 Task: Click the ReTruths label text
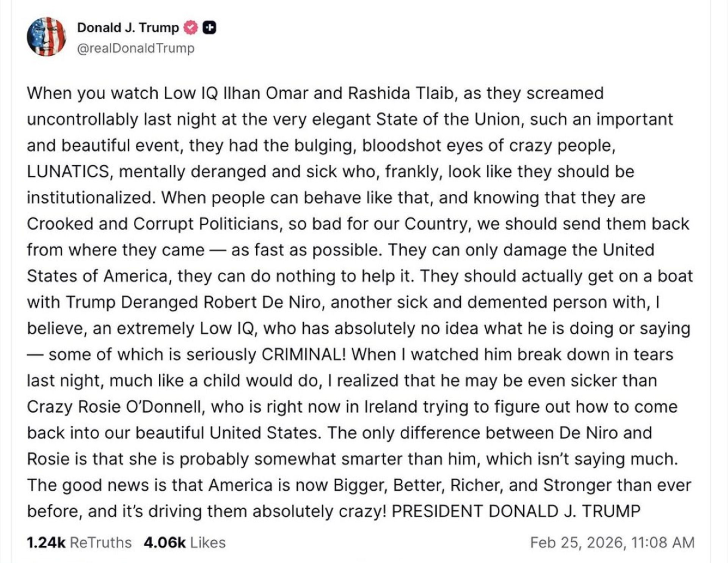tap(101, 543)
